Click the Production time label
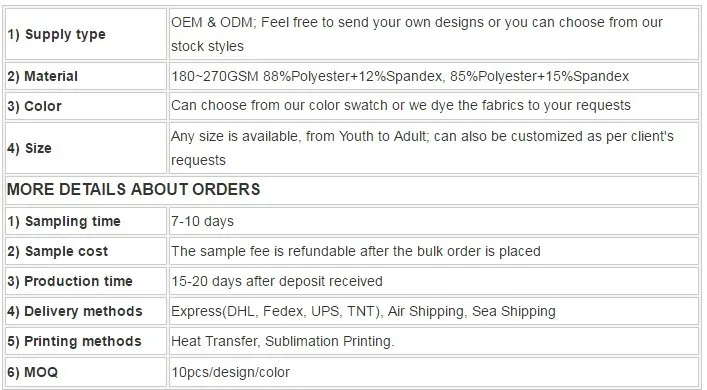The width and height of the screenshot is (707, 390). coord(70,281)
